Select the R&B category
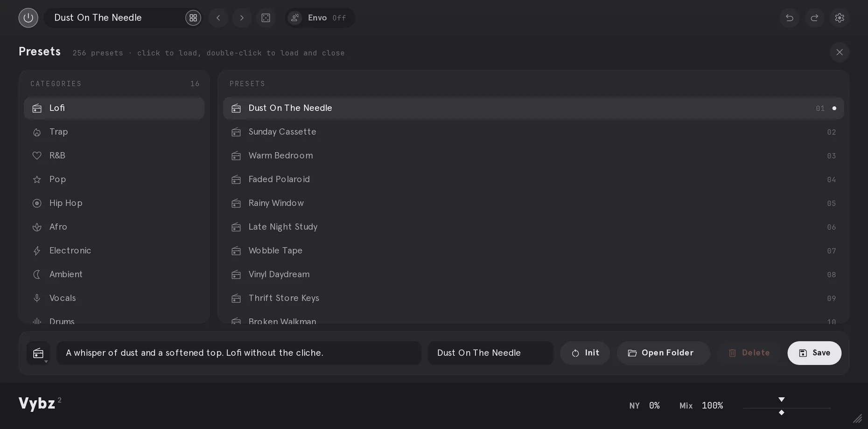Screen dimensions: 868x429 (114, 156)
